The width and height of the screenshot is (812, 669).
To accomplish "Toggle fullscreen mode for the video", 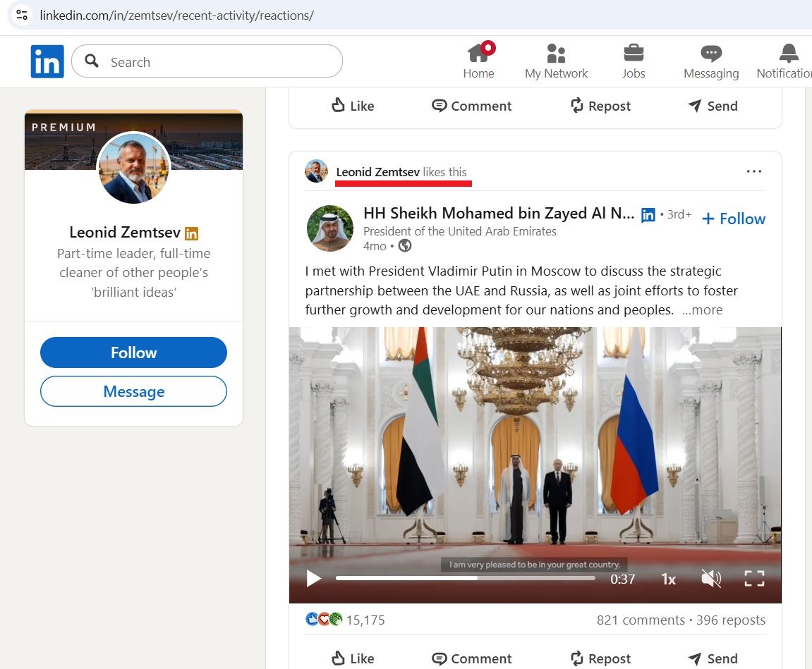I will click(x=754, y=578).
